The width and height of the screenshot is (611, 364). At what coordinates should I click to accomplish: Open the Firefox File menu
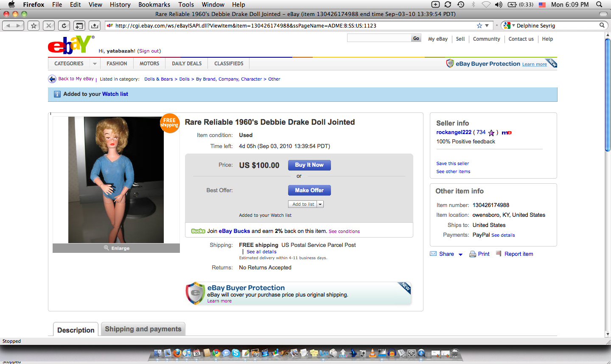(x=57, y=4)
